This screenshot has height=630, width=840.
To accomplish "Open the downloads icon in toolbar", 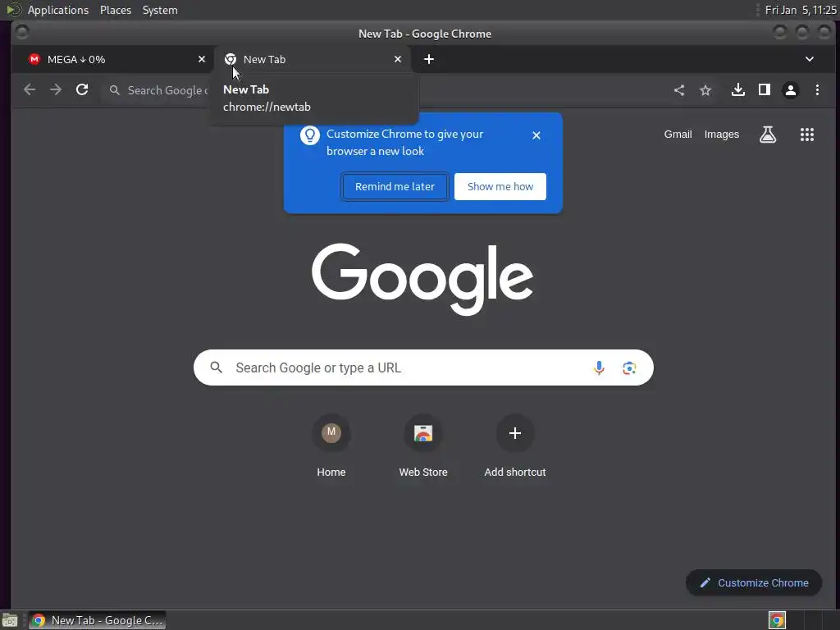I will (x=738, y=90).
